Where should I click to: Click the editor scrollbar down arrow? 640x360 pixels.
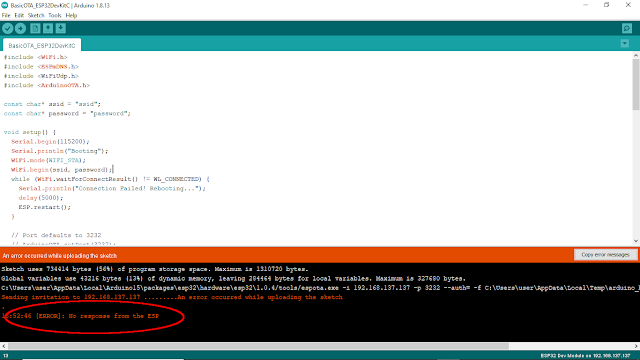pyautogui.click(x=636, y=241)
